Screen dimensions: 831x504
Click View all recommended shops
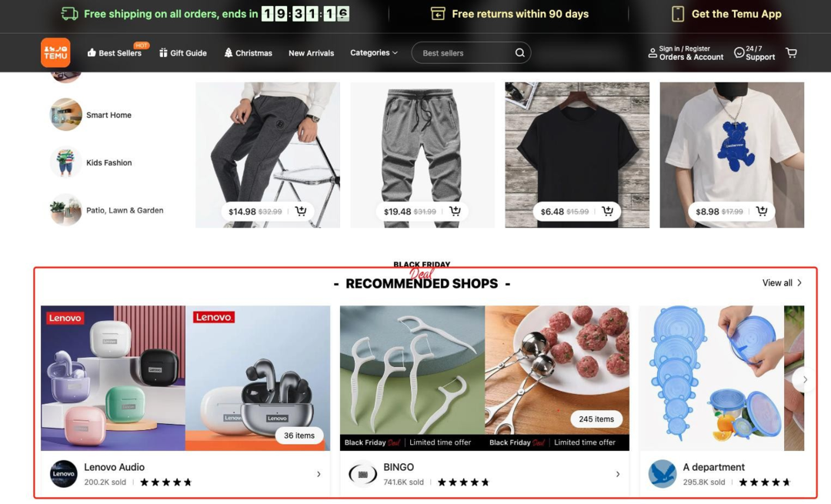click(783, 283)
